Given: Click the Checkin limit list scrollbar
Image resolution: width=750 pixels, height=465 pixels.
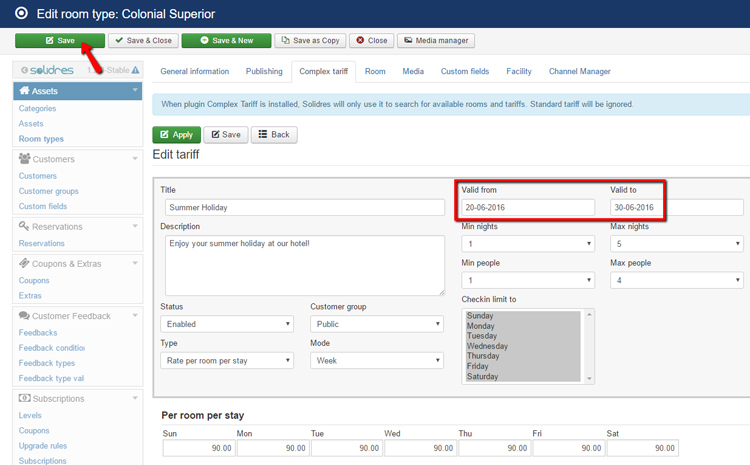Looking at the screenshot, I should coord(589,346).
